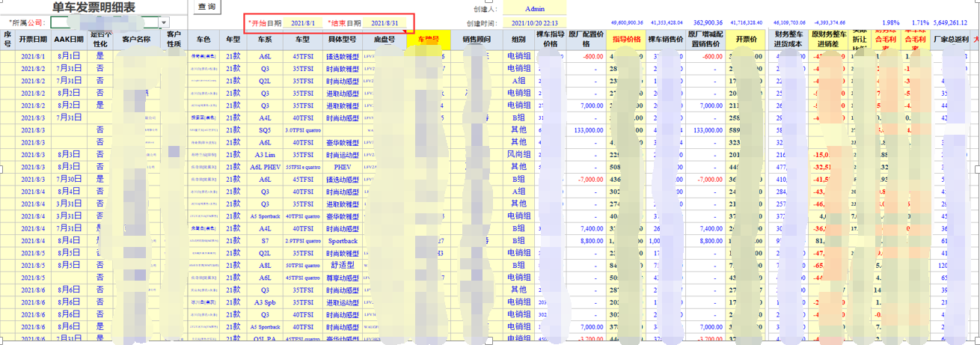The image size is (980, 345).
Task: Click the total 49,600,900.36
Action: point(628,24)
